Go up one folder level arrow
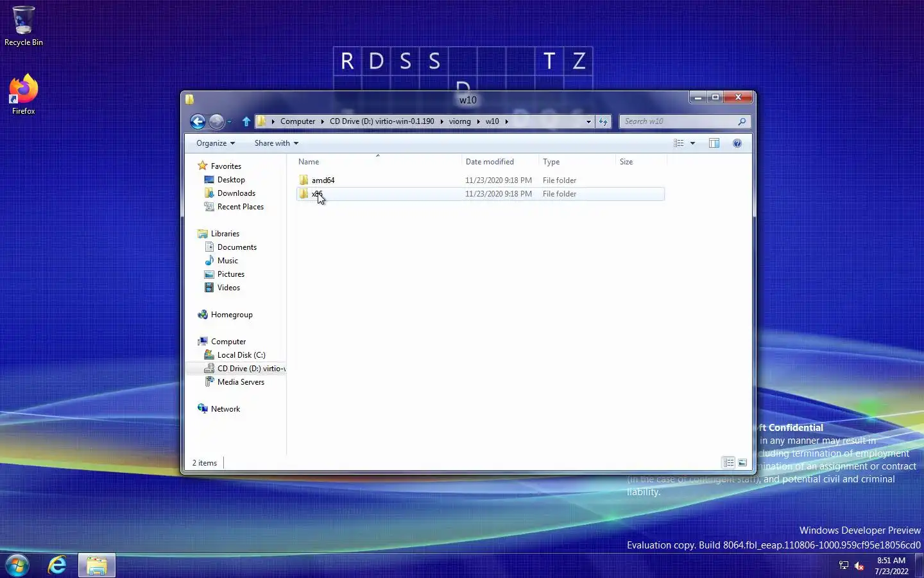The height and width of the screenshot is (578, 924). pos(246,121)
